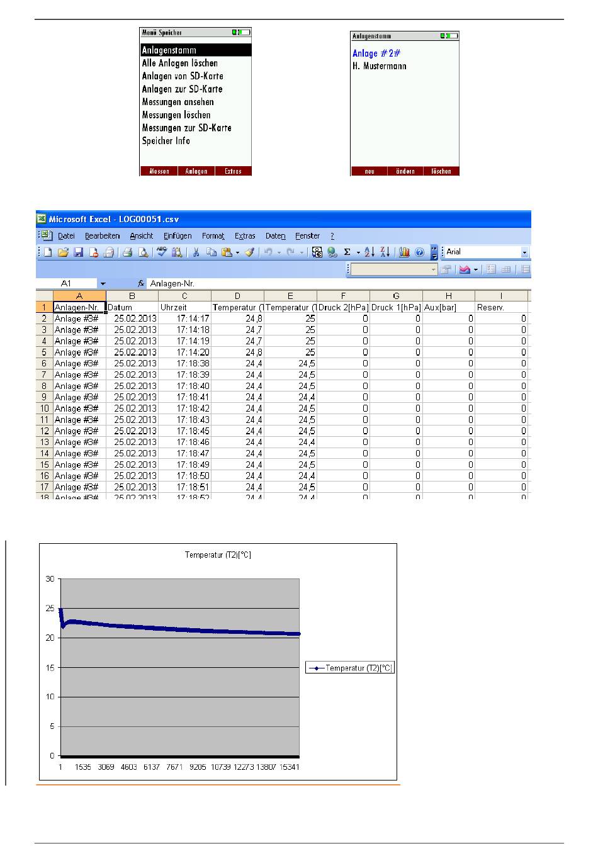Screen dimensions: 598x868
Task: Open the Arial font name dropdown
Action: (524, 252)
